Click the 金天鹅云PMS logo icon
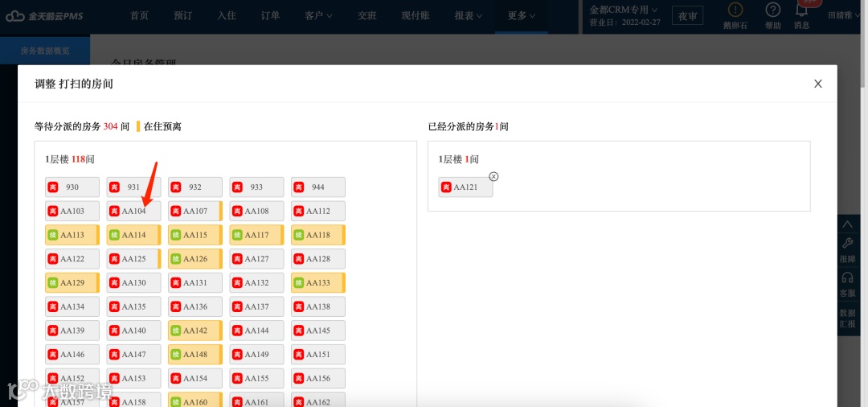 click(15, 15)
